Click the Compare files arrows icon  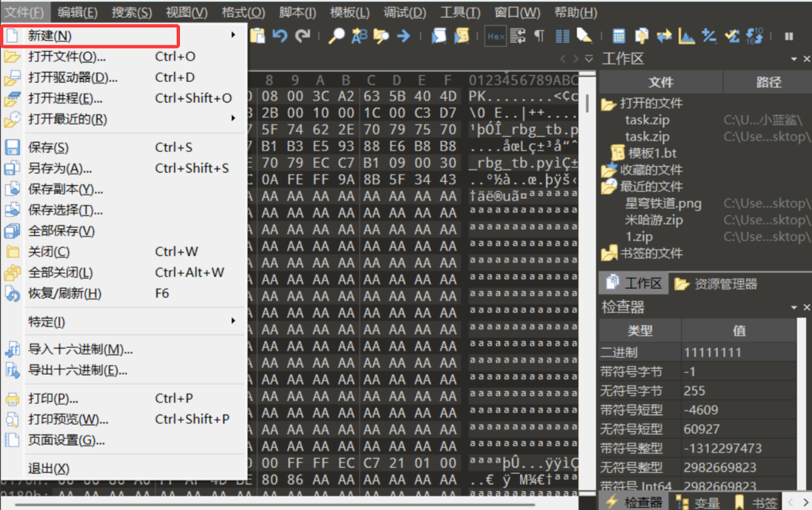click(x=663, y=36)
